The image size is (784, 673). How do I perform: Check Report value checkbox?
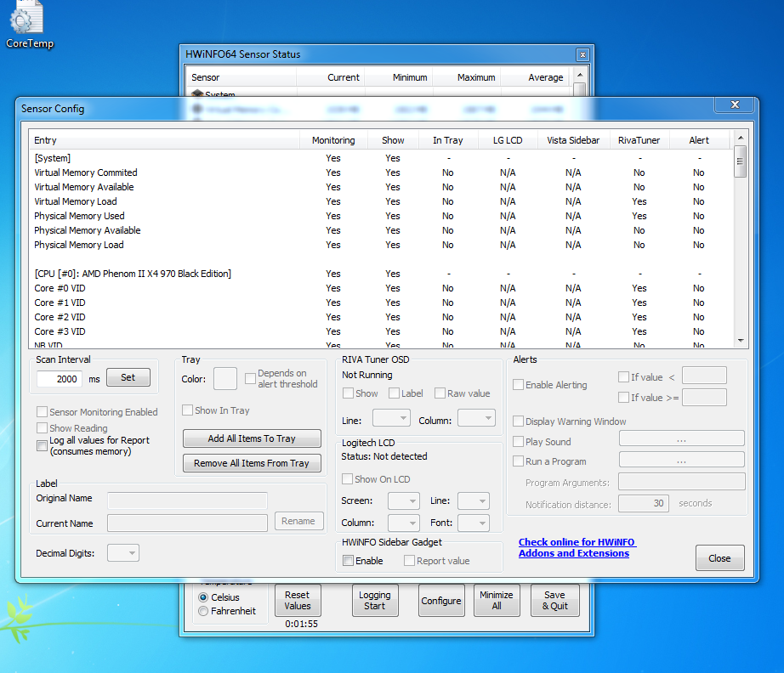click(409, 561)
